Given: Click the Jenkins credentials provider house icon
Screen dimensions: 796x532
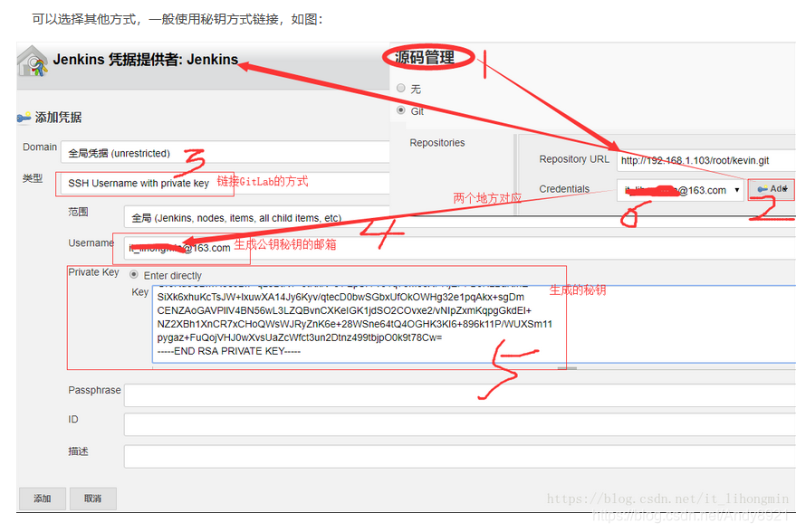Looking at the screenshot, I should pos(33,62).
